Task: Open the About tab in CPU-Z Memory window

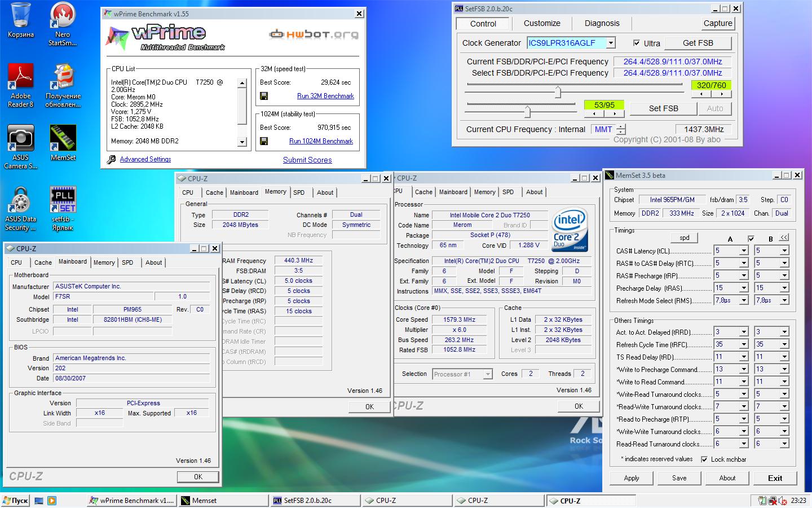Action: click(x=325, y=192)
